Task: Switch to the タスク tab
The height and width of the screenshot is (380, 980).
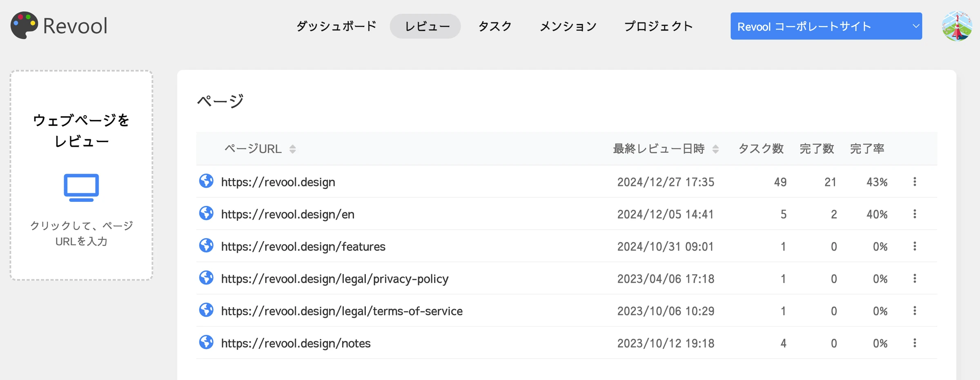Action: pyautogui.click(x=494, y=26)
